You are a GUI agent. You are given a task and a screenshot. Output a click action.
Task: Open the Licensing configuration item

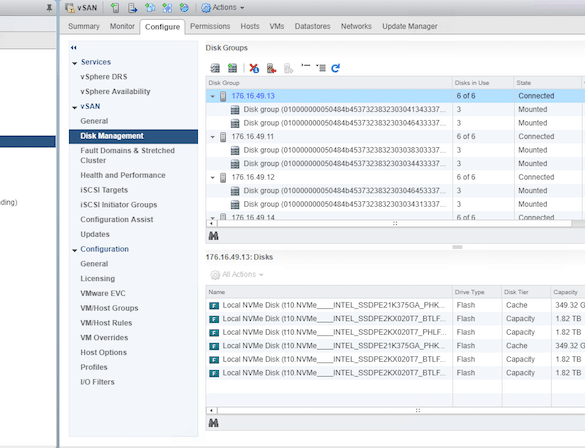(98, 279)
